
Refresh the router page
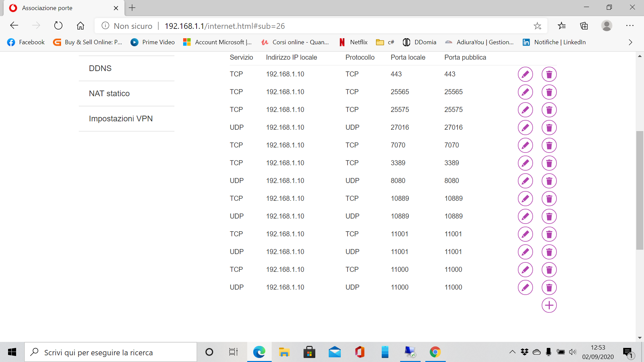click(58, 26)
